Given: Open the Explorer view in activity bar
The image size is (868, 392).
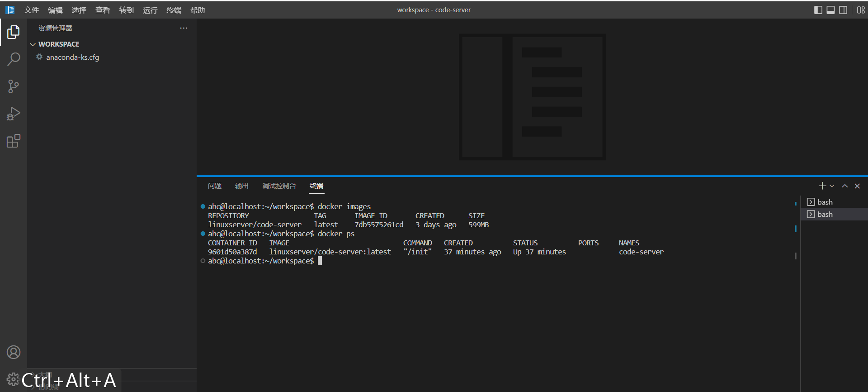Looking at the screenshot, I should tap(14, 32).
